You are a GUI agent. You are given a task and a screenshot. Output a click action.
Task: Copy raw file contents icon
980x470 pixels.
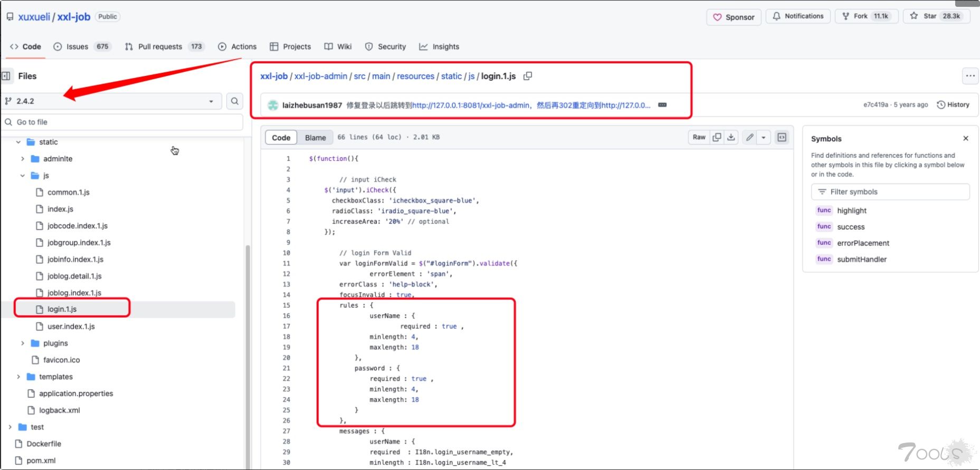717,137
